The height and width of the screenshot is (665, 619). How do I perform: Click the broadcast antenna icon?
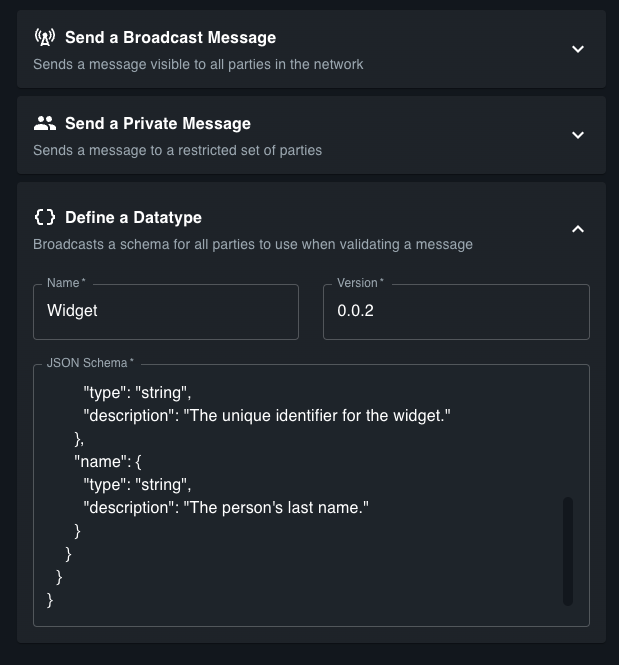tap(44, 38)
